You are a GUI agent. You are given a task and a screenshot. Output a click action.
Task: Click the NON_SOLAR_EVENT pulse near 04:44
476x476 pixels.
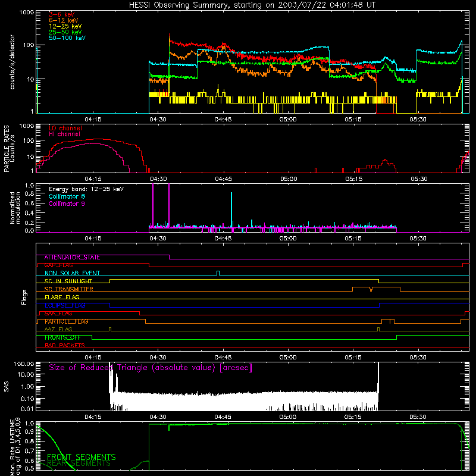tap(218, 273)
